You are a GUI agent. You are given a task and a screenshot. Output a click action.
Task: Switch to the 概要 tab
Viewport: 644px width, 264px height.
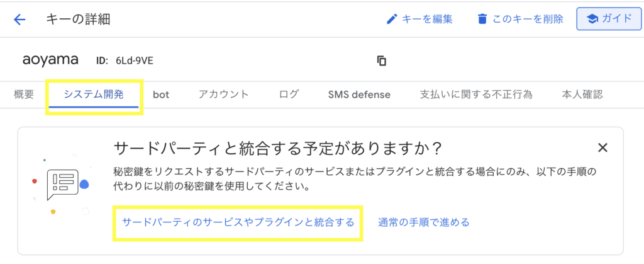point(24,95)
